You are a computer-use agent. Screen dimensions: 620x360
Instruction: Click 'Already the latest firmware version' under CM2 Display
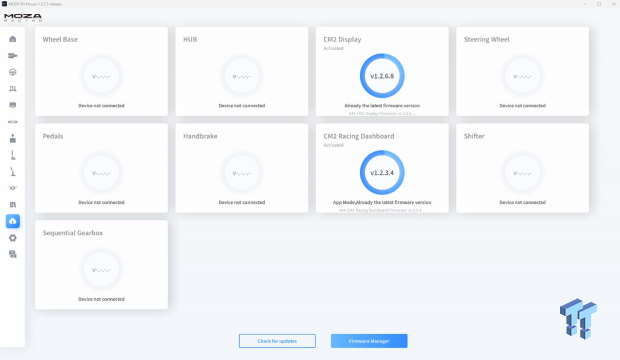point(382,106)
